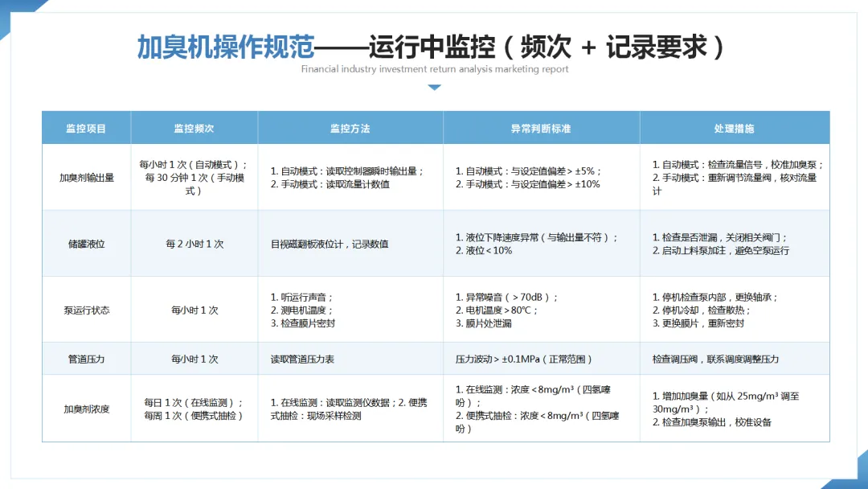Select the cell 泵运行状态

coord(86,310)
